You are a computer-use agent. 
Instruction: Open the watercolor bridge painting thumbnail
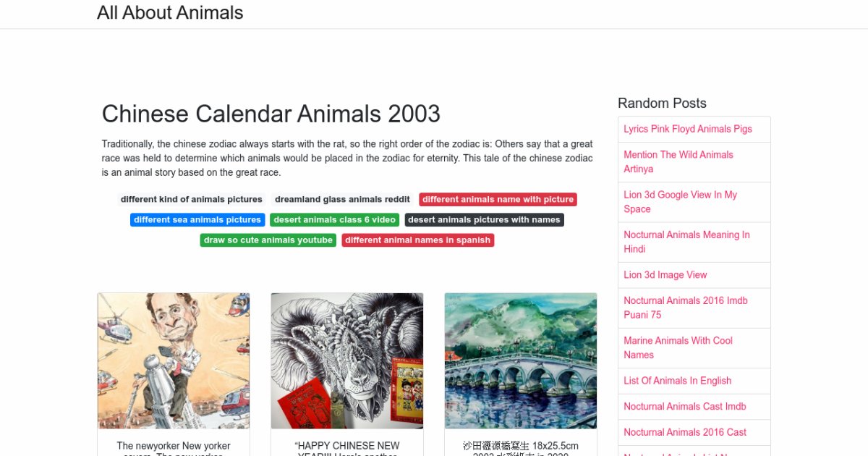[521, 360]
